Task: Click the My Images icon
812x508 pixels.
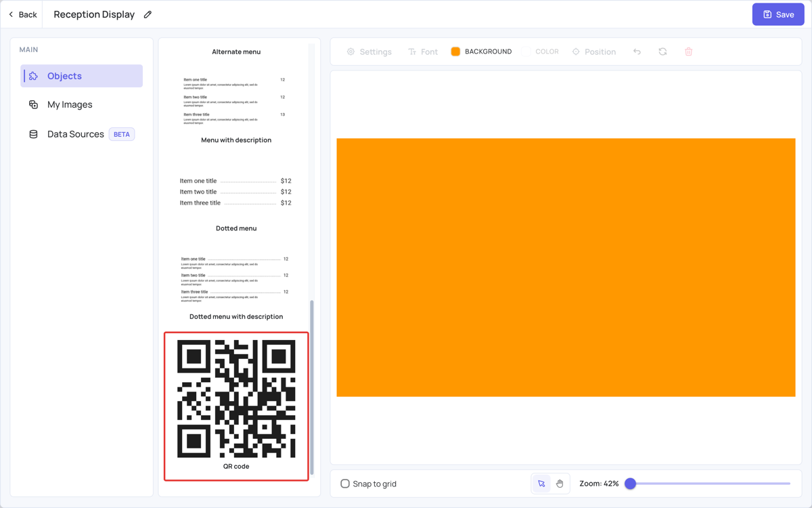Action: click(33, 104)
